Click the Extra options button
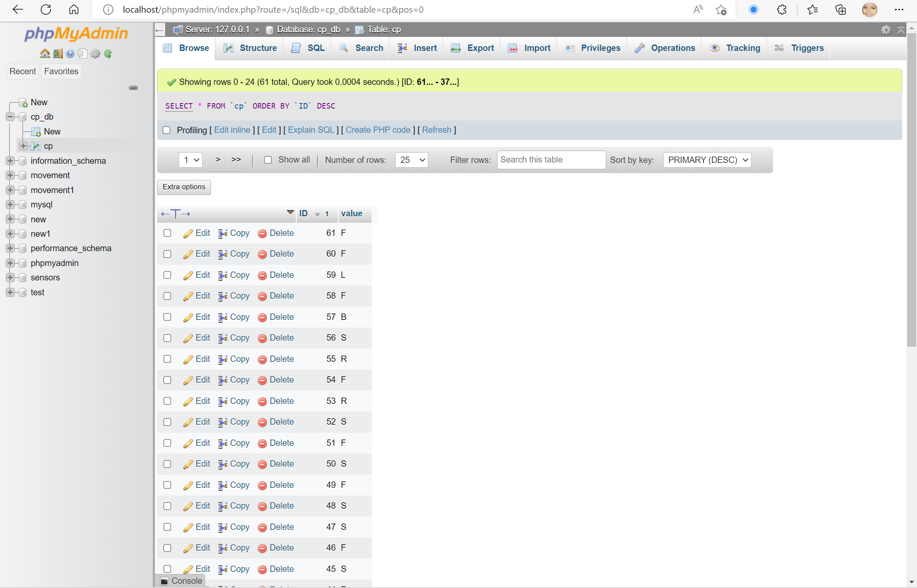 coord(184,187)
